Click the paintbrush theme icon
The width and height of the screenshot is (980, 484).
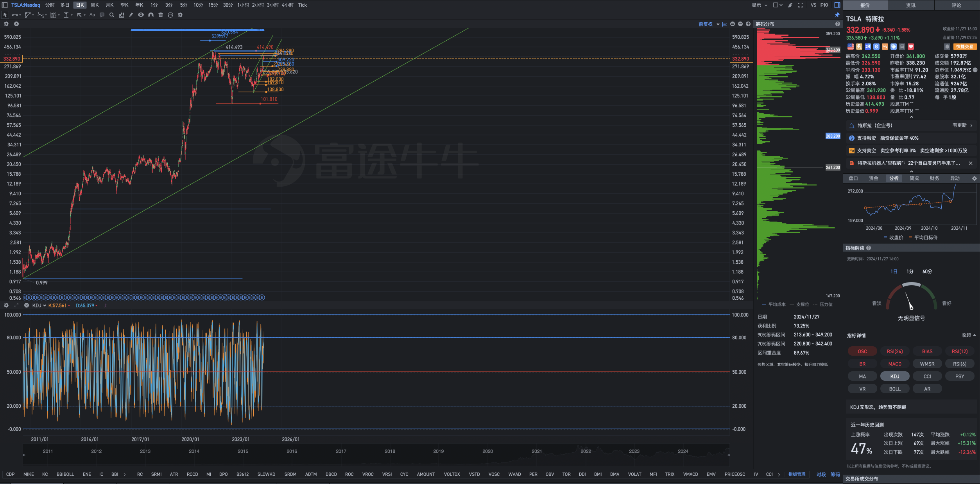click(790, 5)
